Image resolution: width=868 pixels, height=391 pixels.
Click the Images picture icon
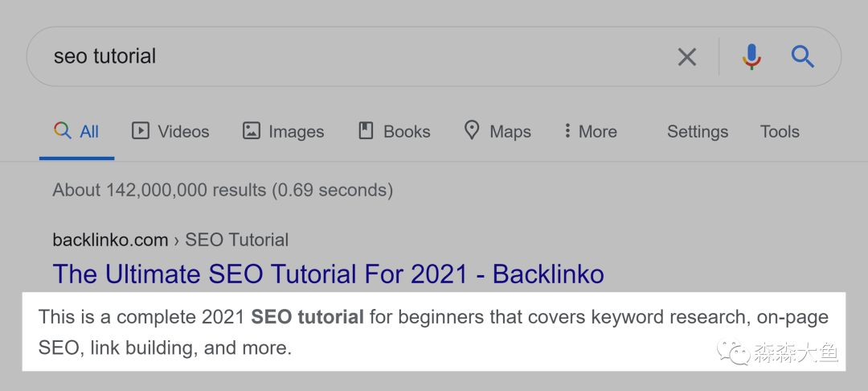252,130
